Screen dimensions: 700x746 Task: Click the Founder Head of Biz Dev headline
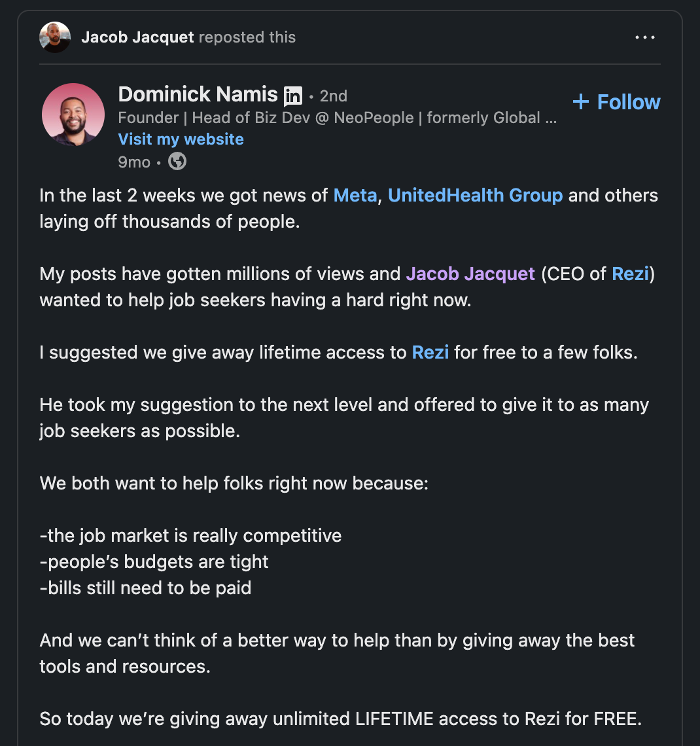337,118
